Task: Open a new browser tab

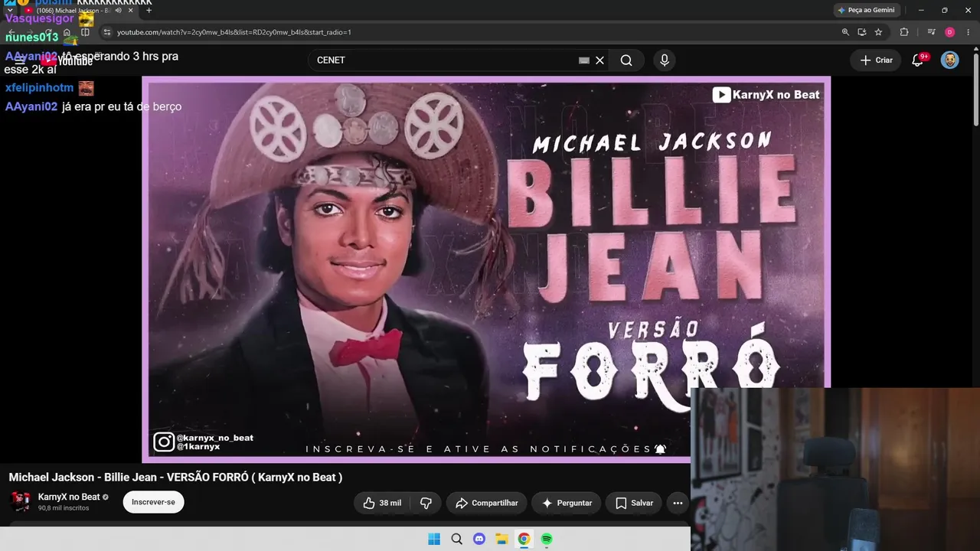Action: pyautogui.click(x=149, y=11)
